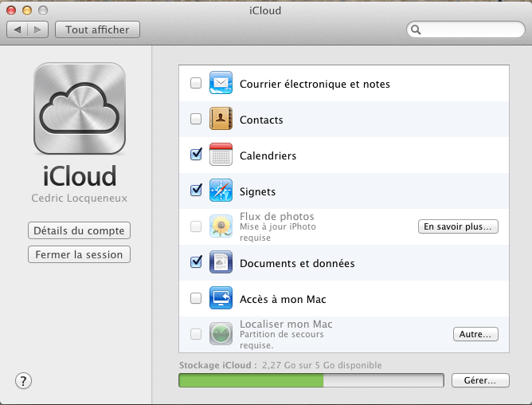532x405 pixels.
Task: Click the Stockage iCloud label
Action: (218, 366)
